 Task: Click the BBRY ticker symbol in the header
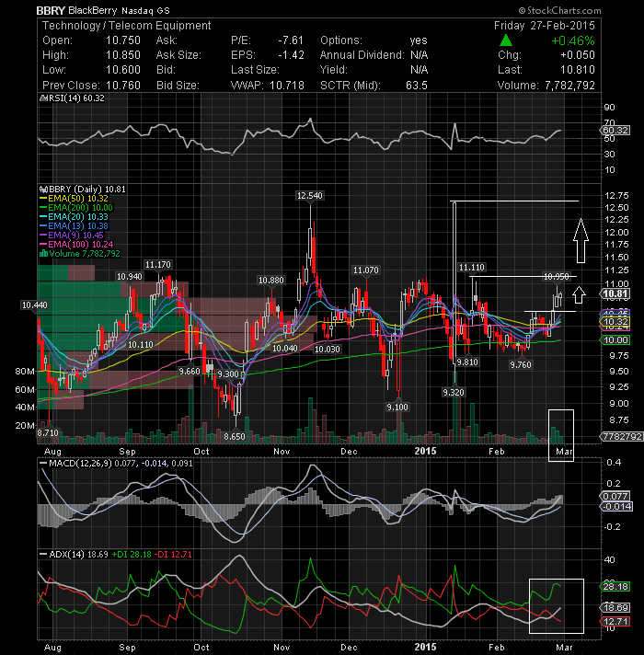pyautogui.click(x=51, y=10)
